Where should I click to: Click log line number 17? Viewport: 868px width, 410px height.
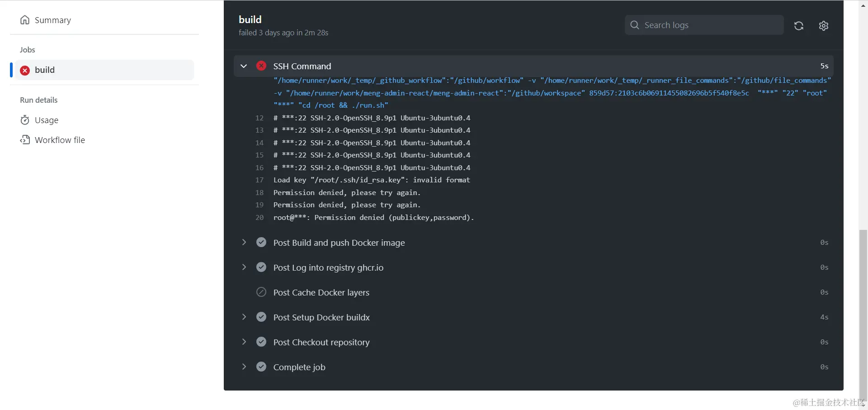pyautogui.click(x=259, y=180)
